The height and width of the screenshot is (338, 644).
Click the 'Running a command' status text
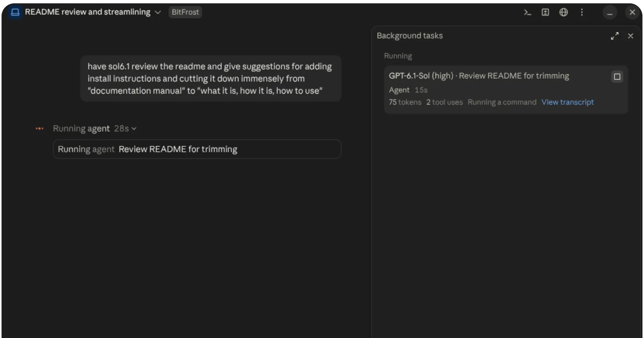502,102
